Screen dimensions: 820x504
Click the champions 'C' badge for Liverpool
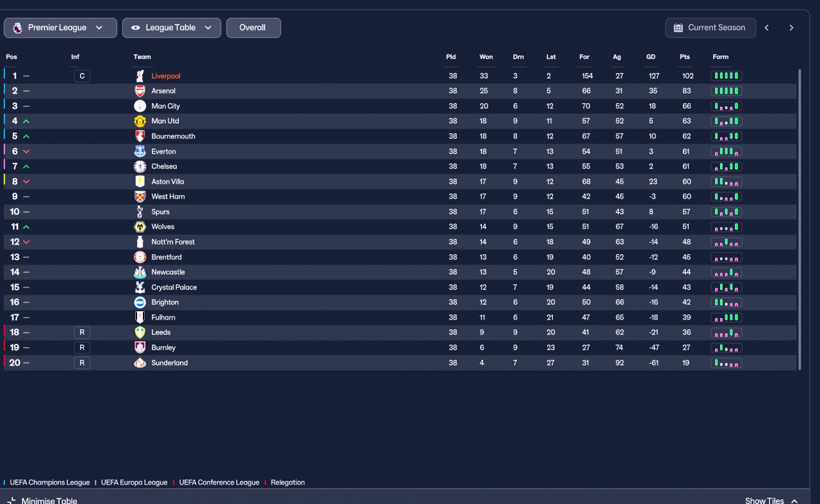click(x=82, y=76)
